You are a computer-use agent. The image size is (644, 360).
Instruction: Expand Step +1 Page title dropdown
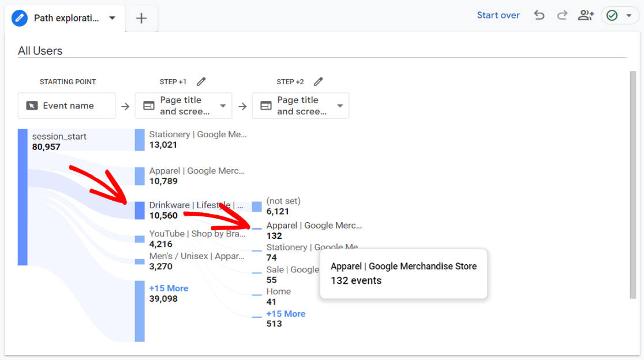(223, 106)
